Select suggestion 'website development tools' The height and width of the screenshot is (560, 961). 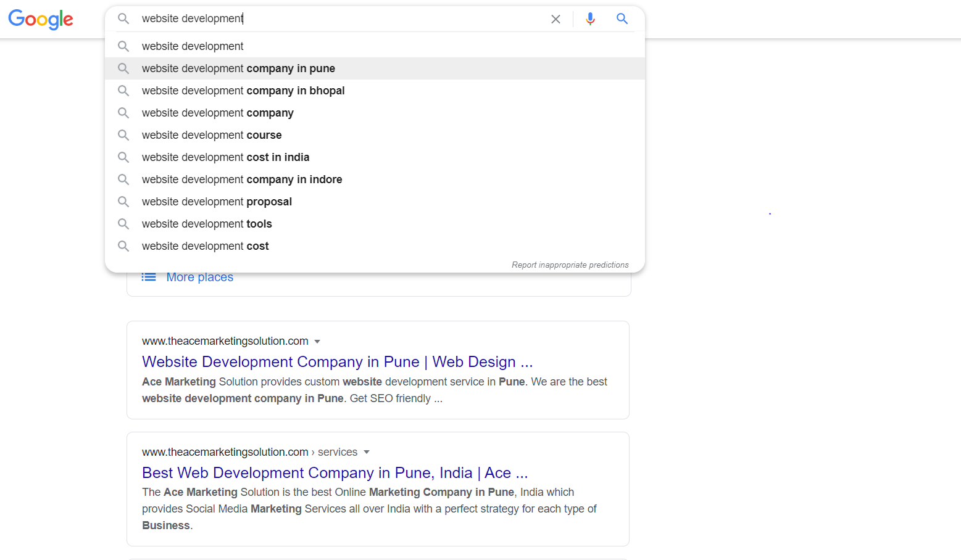[375, 224]
